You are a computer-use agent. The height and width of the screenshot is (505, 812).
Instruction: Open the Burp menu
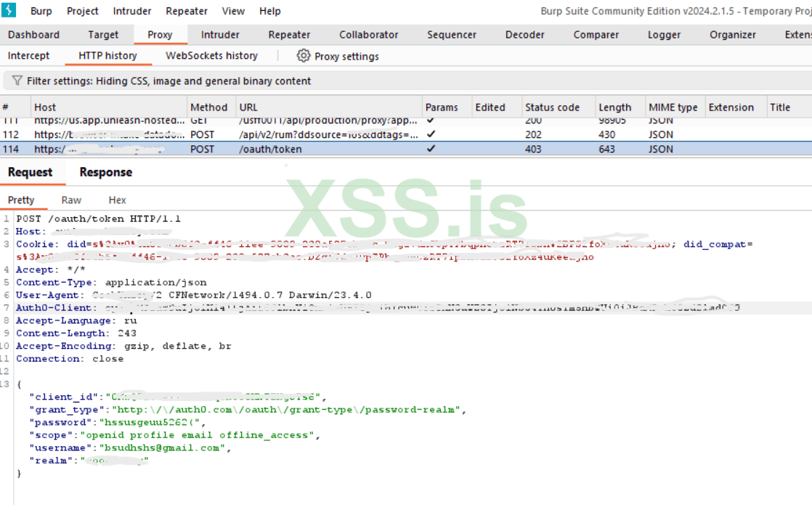41,11
